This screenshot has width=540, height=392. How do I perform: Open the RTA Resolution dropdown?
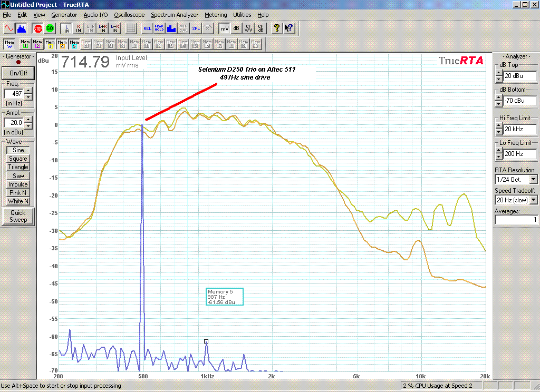(x=534, y=179)
